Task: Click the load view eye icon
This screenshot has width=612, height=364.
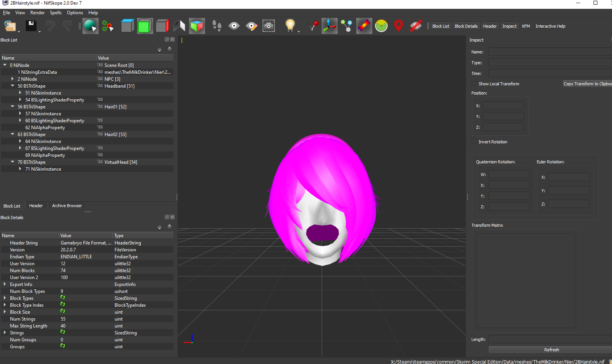Action: tap(234, 26)
